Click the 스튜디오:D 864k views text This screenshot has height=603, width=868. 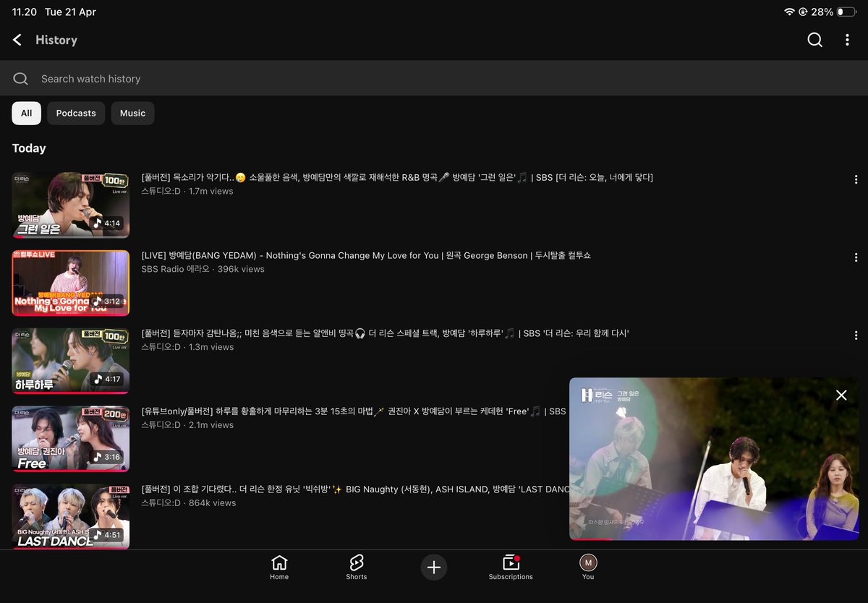[x=188, y=502]
